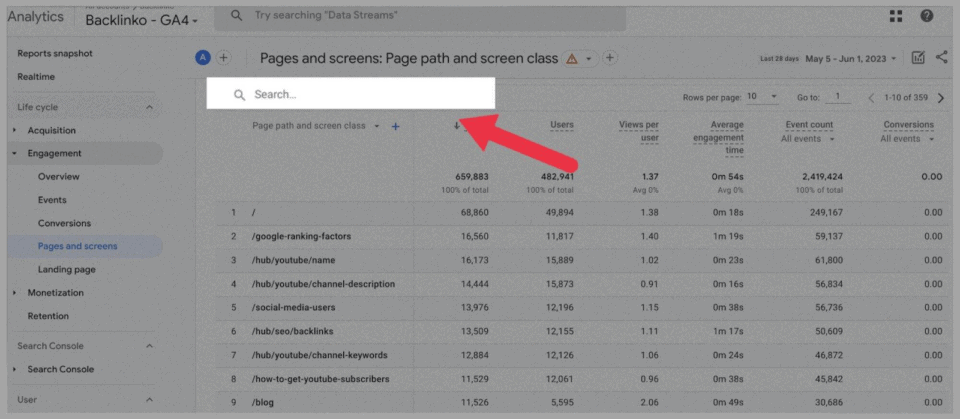The height and width of the screenshot is (419, 960).
Task: Click the Go to page number field
Action: pos(836,97)
